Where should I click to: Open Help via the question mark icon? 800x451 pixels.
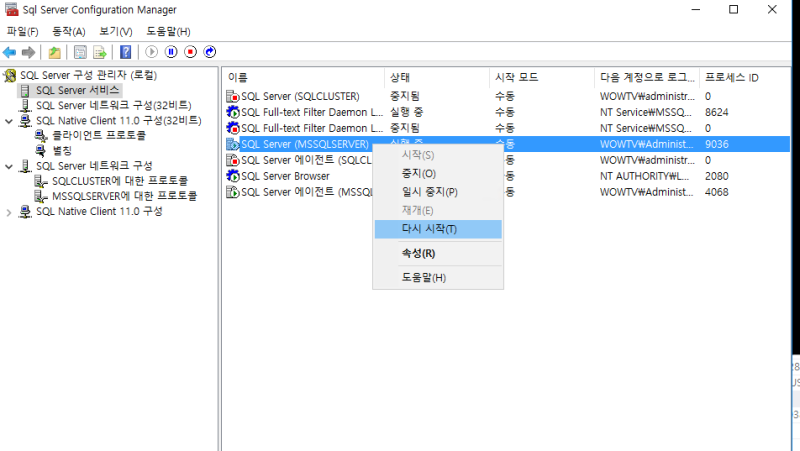coord(126,52)
